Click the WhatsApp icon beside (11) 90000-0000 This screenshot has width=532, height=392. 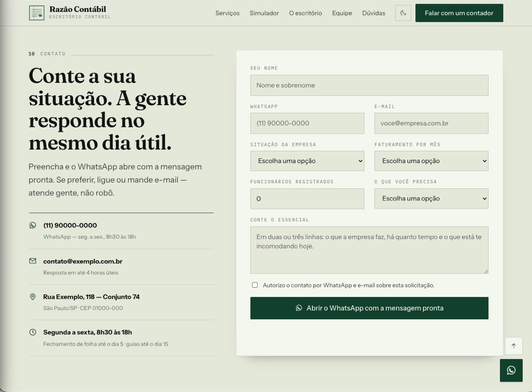(x=32, y=225)
